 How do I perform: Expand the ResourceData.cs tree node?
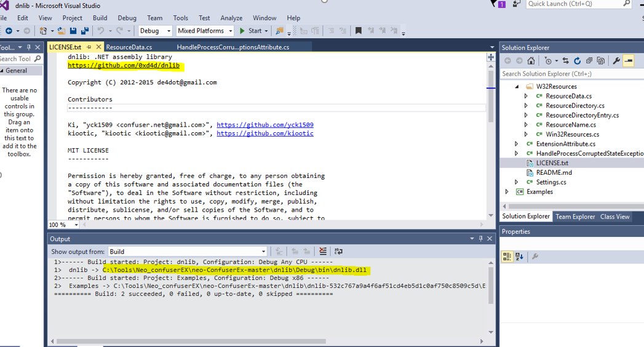[x=526, y=96]
